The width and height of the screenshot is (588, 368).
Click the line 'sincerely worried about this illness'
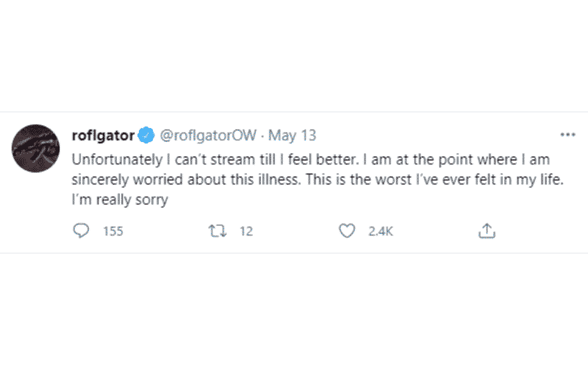(186, 180)
